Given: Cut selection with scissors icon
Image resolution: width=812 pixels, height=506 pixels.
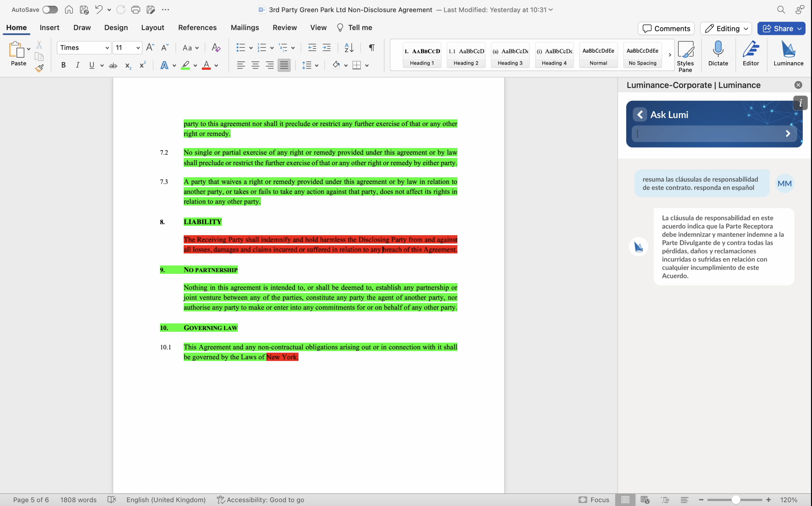Looking at the screenshot, I should coord(39,45).
